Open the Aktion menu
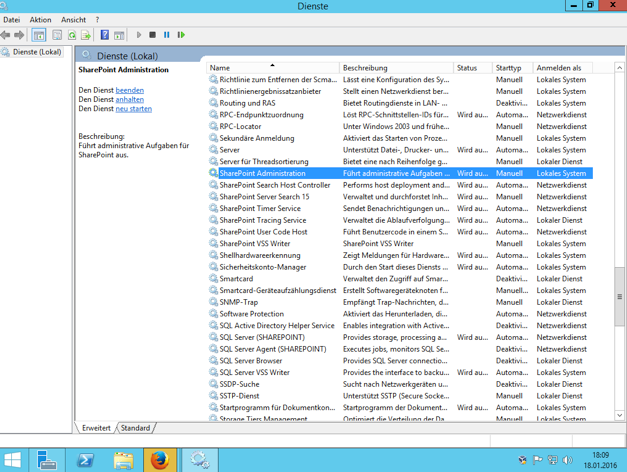This screenshot has width=627, height=472. click(40, 20)
